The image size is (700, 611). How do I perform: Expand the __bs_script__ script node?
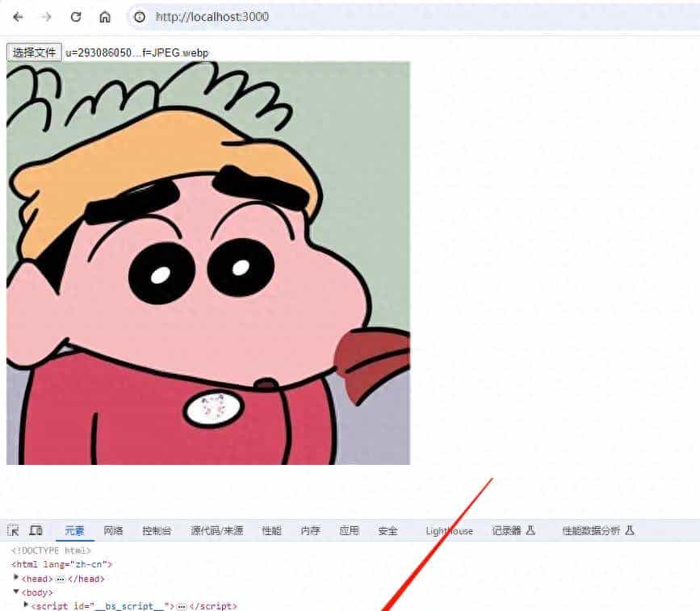[x=26, y=605]
